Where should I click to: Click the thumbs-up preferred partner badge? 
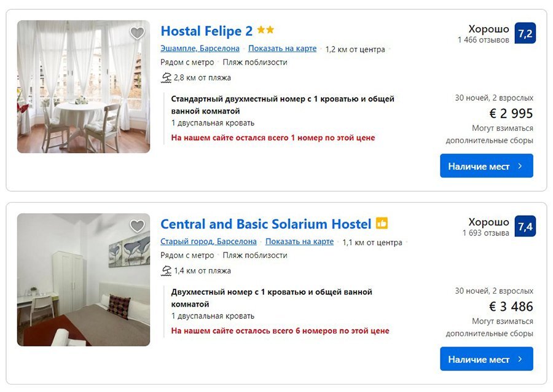(382, 223)
